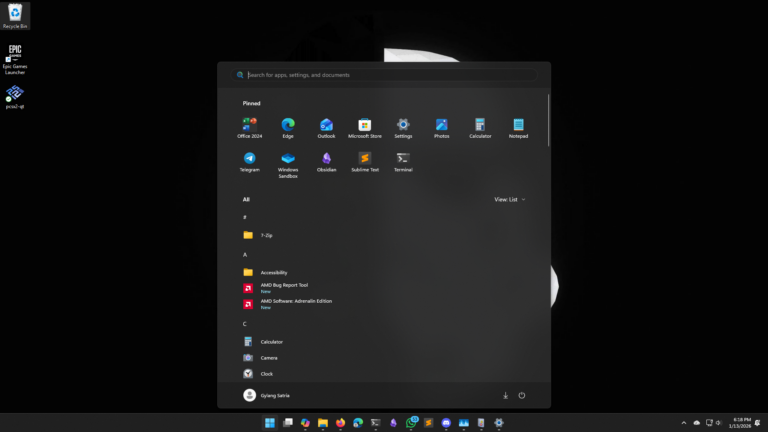Expand the View: List dropdown

(x=509, y=199)
